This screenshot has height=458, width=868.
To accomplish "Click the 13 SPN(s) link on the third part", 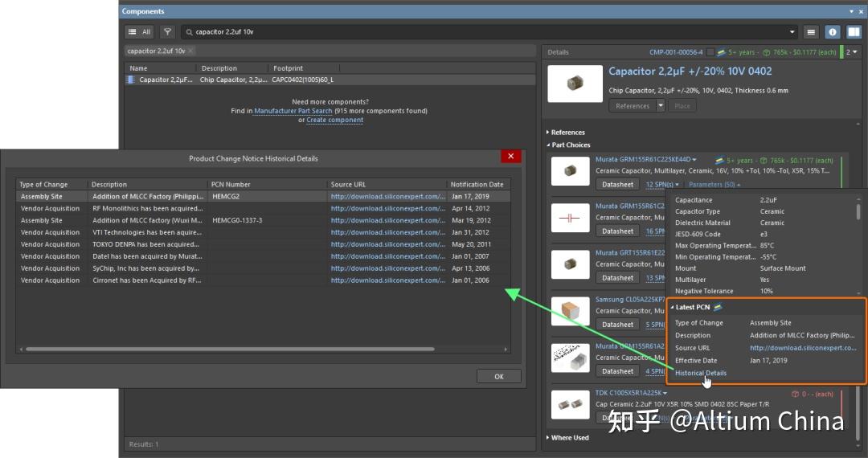I will coord(655,278).
